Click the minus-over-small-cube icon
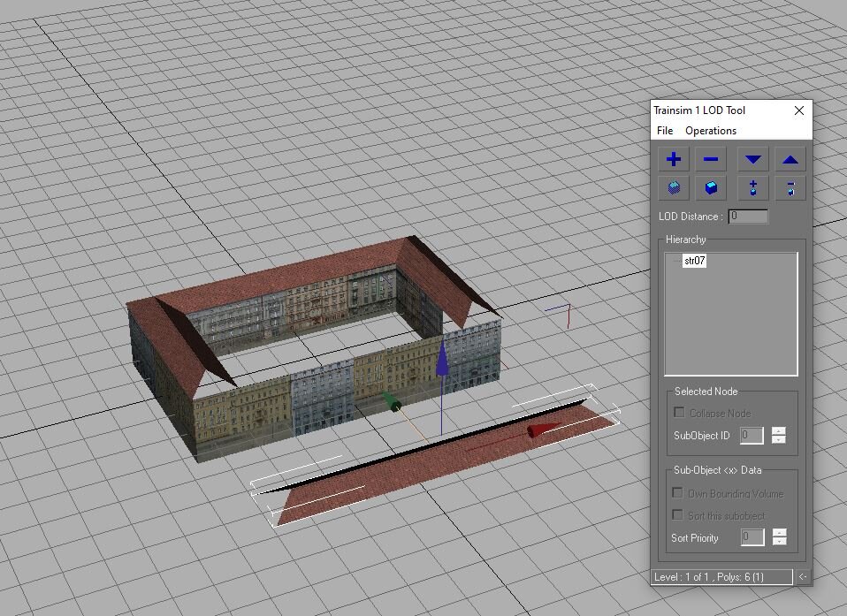 (790, 188)
